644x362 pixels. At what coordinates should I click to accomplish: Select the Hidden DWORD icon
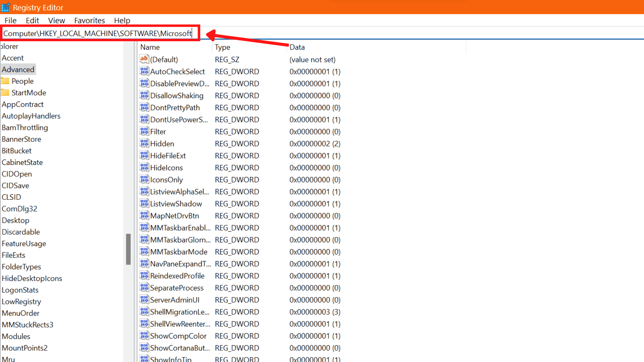coord(144,143)
